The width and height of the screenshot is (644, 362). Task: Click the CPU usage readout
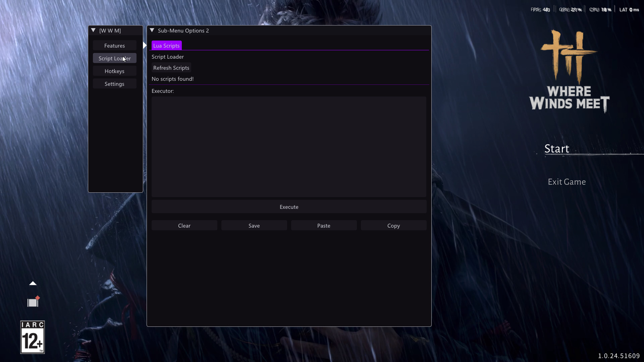pos(600,10)
